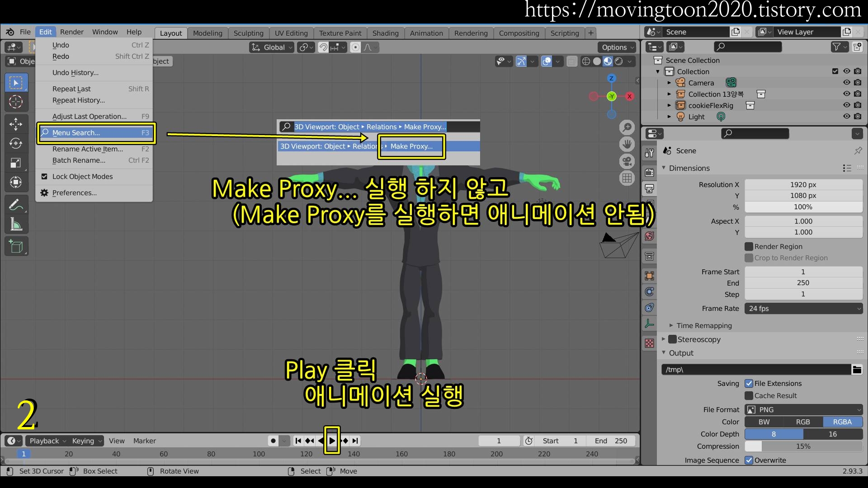Hide Camera in viewport via eye icon

847,83
